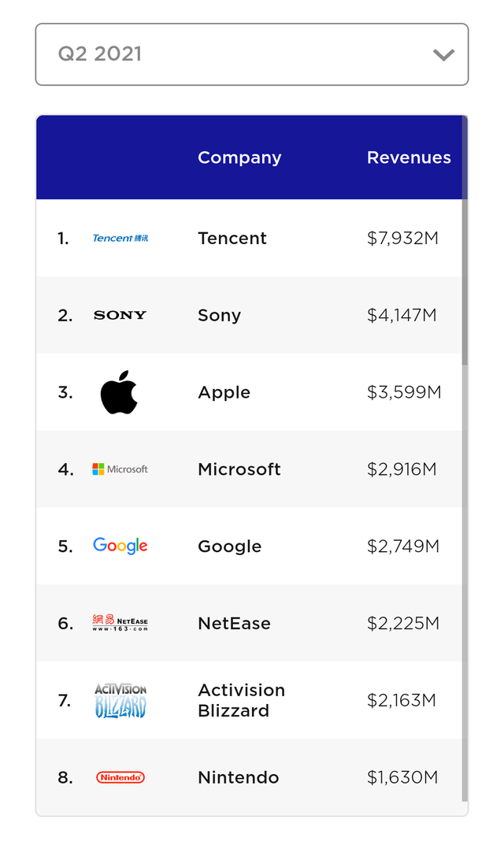The height and width of the screenshot is (845, 504).
Task: Click the Activision Blizzard logo icon
Action: coord(120,700)
